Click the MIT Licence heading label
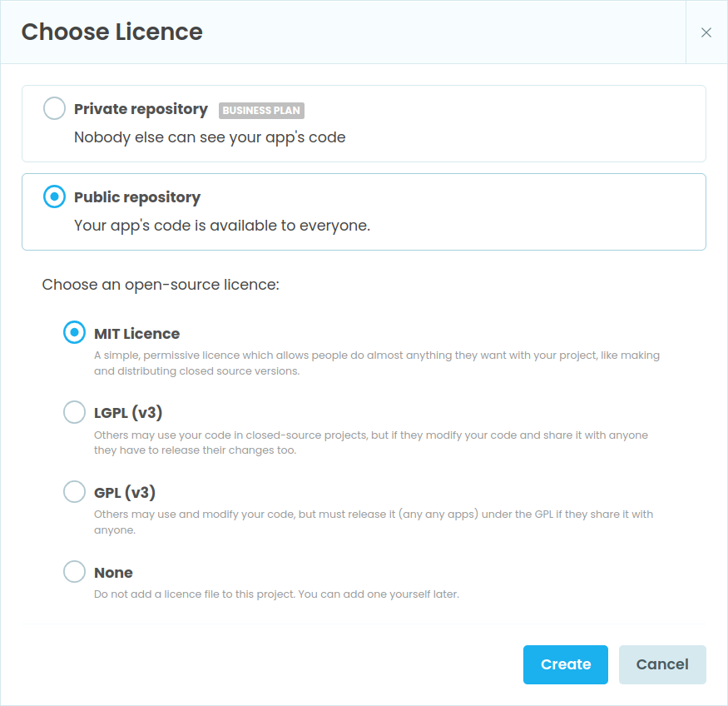The width and height of the screenshot is (728, 706). pos(136,333)
